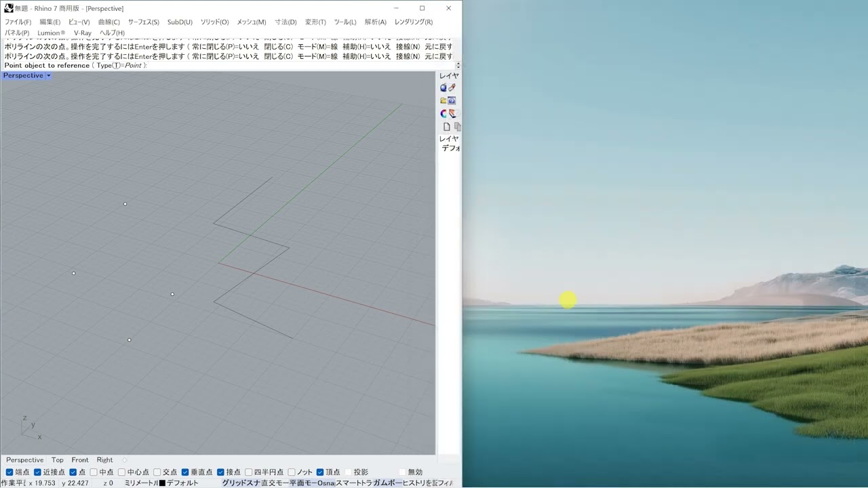The height and width of the screenshot is (488, 868).
Task: Click the icon right of the C-ring
Action: tap(452, 114)
